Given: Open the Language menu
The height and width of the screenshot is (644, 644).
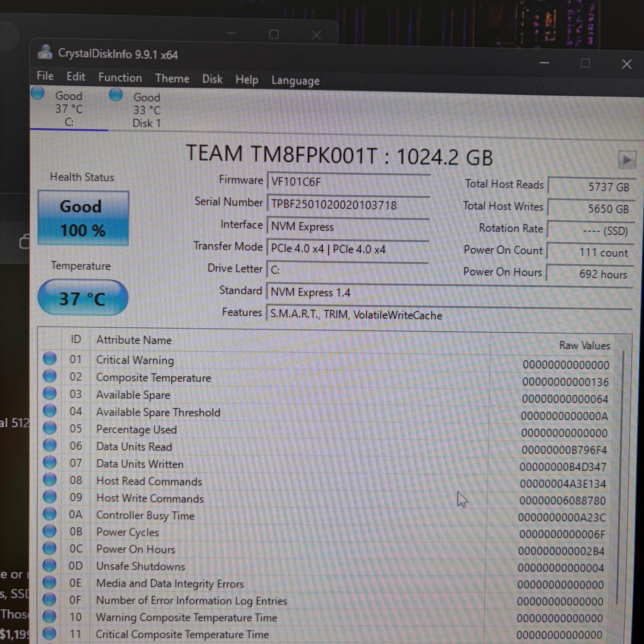Looking at the screenshot, I should click(295, 81).
